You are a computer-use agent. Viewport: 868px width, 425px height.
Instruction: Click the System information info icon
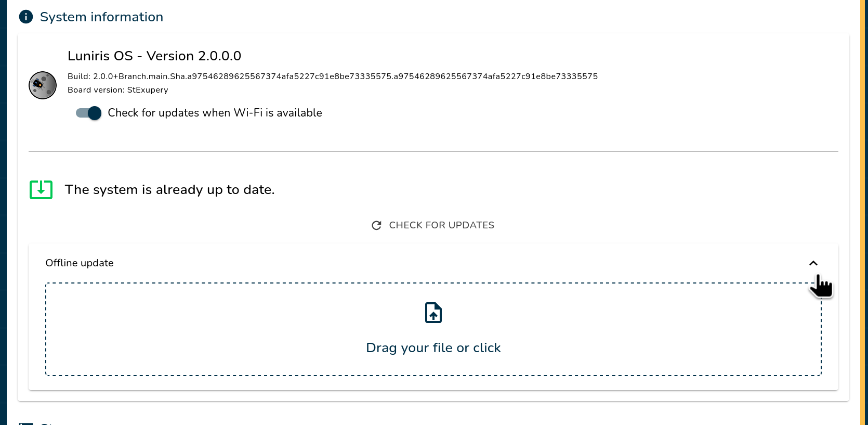[26, 17]
